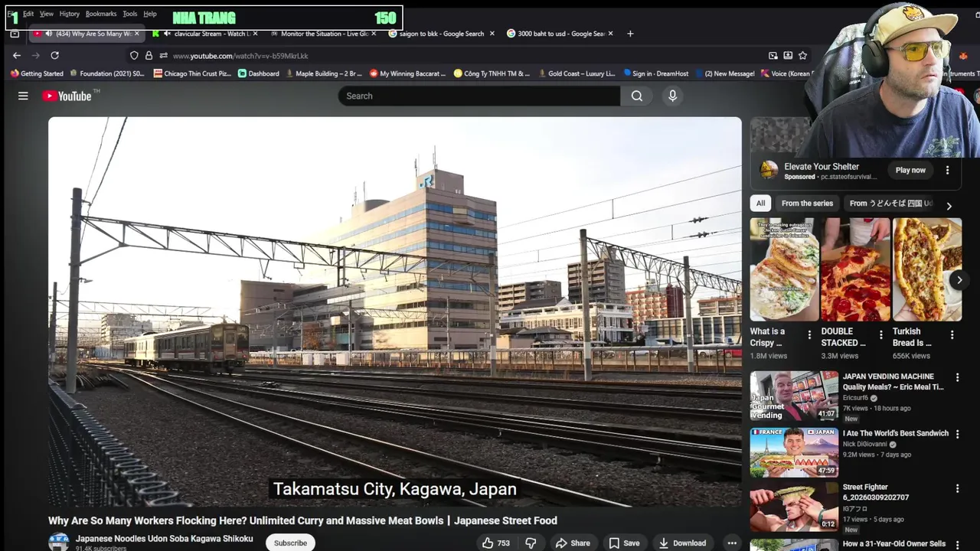Click browser Forward arrow

35,55
